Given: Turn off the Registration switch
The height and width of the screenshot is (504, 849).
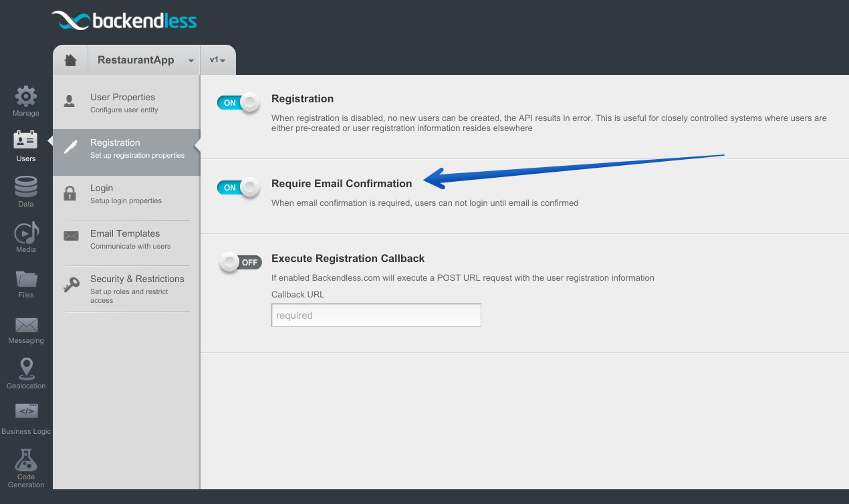Looking at the screenshot, I should tap(239, 103).
